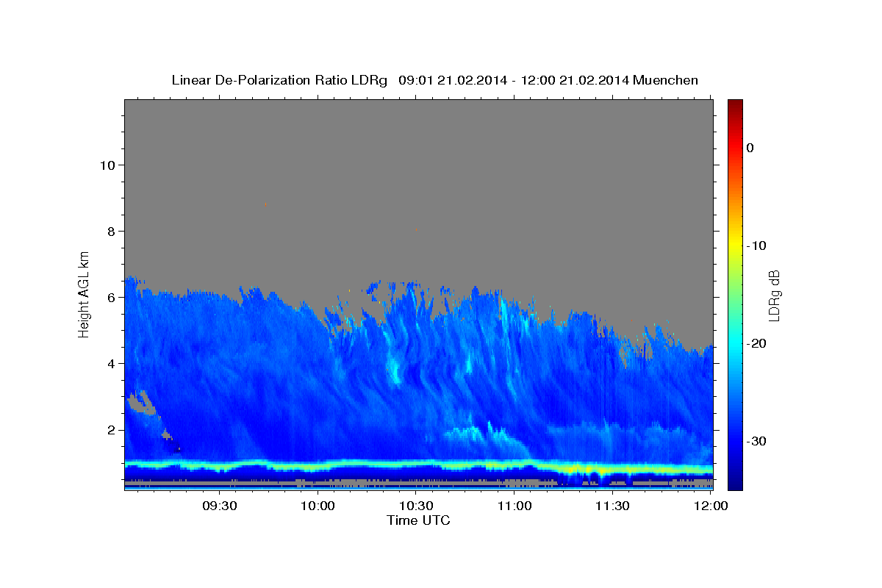Click the 11:00 time tick label
The width and height of the screenshot is (882, 588).
coord(514,506)
